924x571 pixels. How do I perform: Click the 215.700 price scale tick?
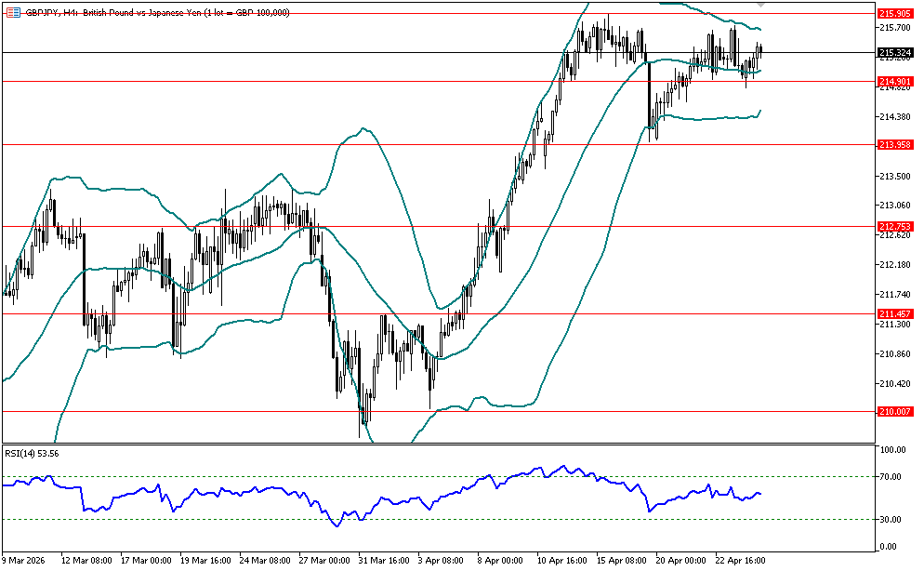pyautogui.click(x=893, y=27)
